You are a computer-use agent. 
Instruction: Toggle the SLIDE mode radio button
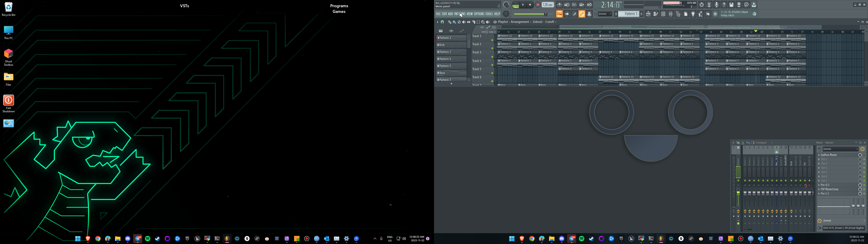pos(495,32)
